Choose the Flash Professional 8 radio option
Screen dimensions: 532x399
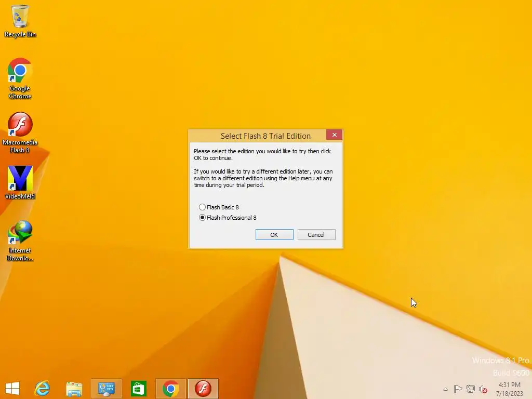(228, 218)
